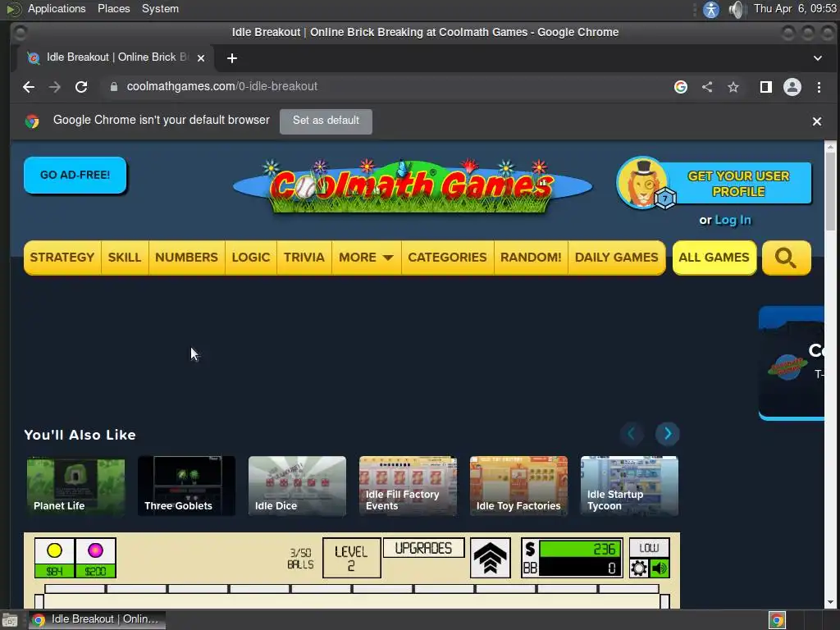The image size is (840, 630).
Task: Click ALL GAMES button
Action: (714, 258)
